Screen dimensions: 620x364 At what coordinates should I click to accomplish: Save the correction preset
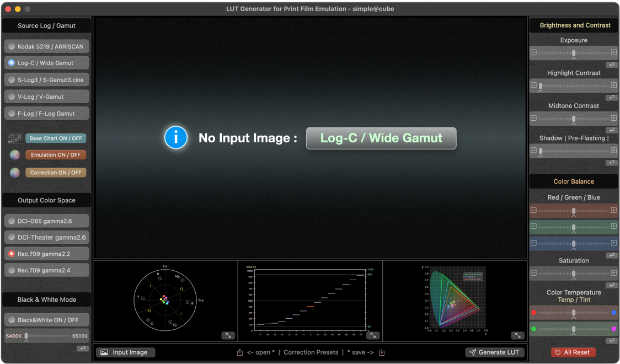pyautogui.click(x=382, y=352)
